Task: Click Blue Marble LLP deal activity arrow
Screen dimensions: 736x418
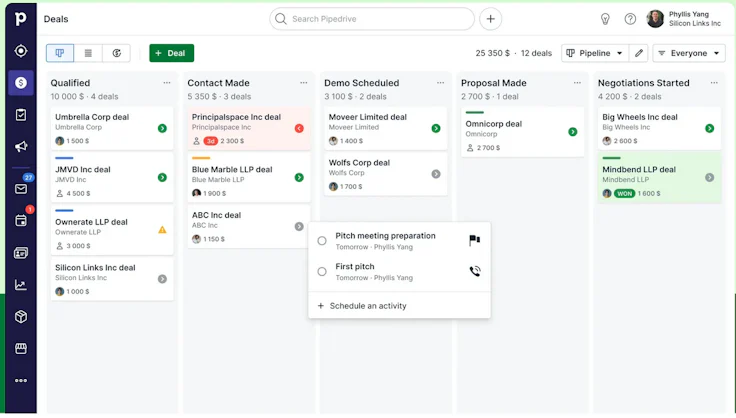Action: coord(299,177)
